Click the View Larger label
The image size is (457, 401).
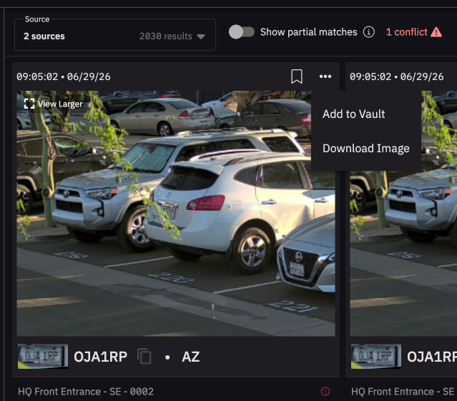click(60, 104)
